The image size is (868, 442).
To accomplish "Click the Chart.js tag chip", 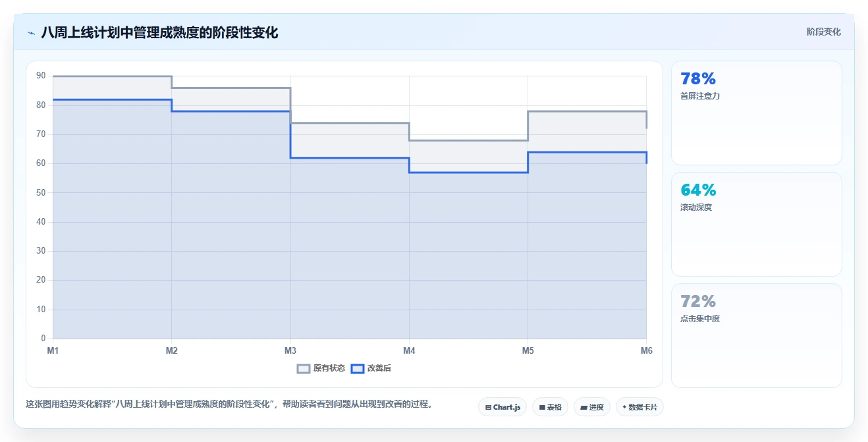I will [x=502, y=407].
